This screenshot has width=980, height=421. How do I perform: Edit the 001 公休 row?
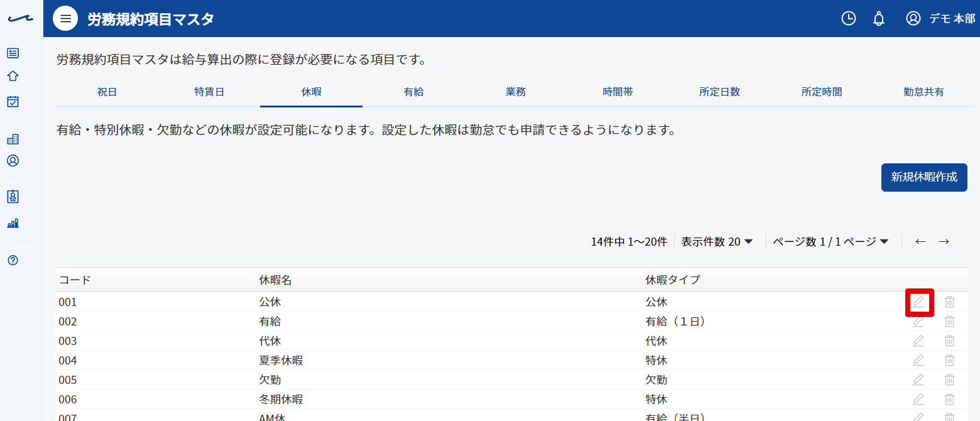coord(918,302)
